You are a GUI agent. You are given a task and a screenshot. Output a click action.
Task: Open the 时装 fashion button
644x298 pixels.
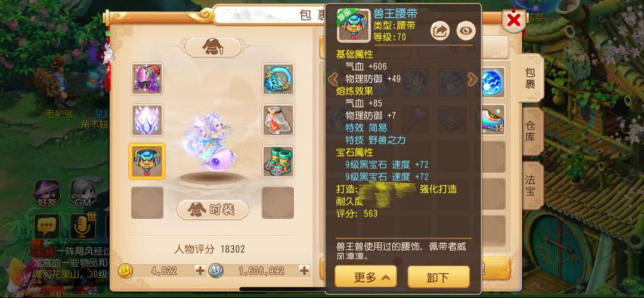(x=213, y=210)
